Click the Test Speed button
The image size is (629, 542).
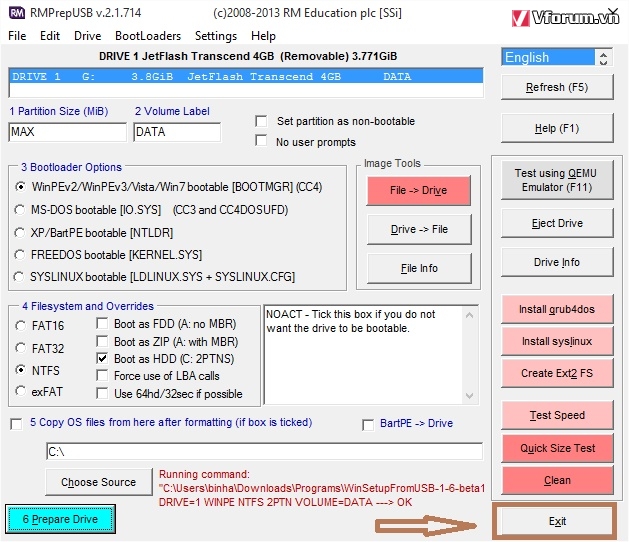pos(557,415)
